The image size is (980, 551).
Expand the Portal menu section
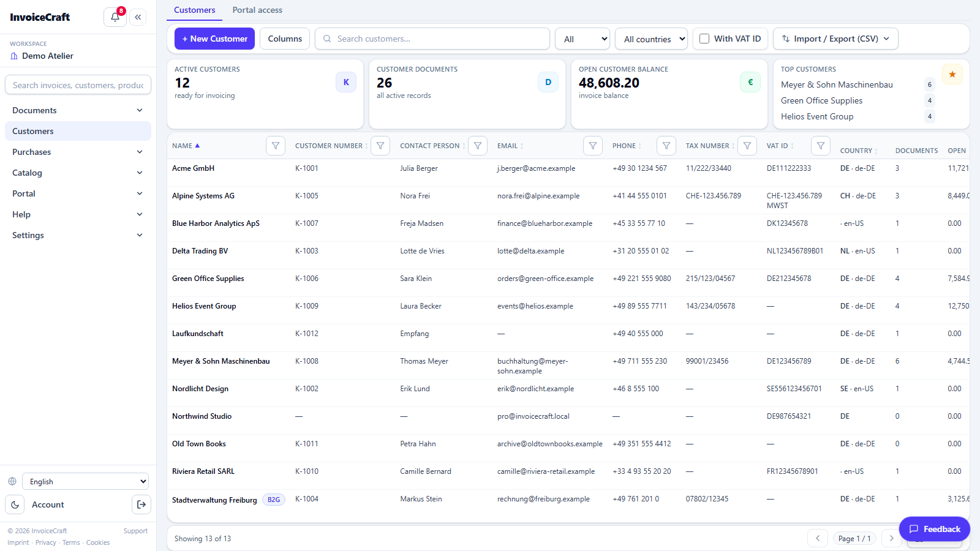point(78,193)
